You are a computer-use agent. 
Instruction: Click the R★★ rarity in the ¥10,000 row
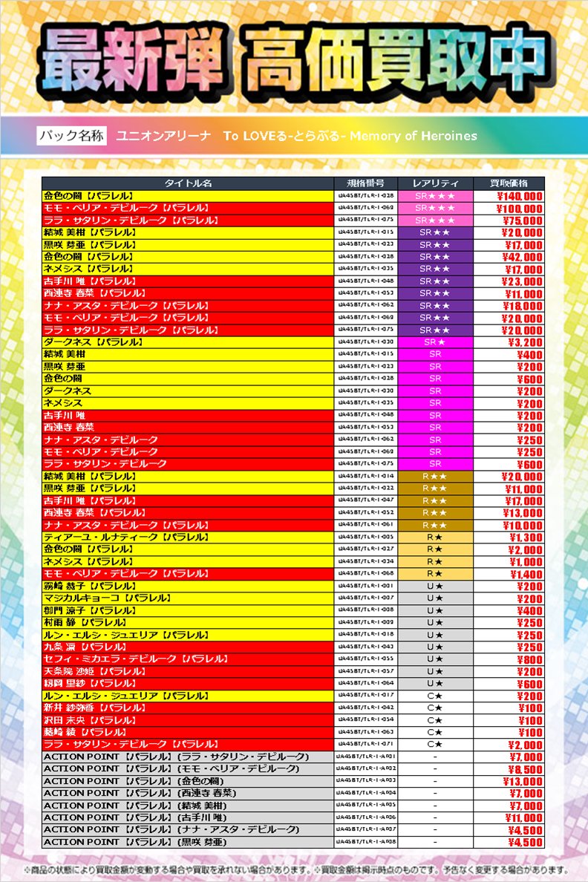pos(435,525)
